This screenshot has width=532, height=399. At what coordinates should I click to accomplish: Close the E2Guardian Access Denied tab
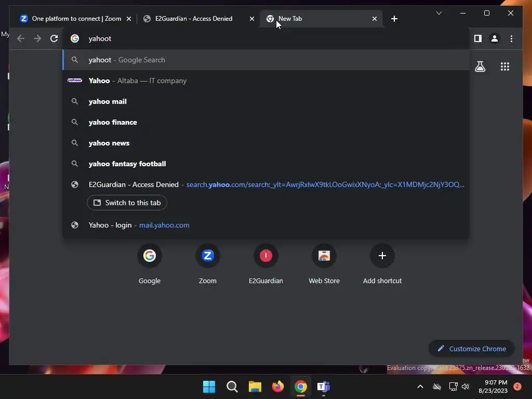(x=252, y=19)
